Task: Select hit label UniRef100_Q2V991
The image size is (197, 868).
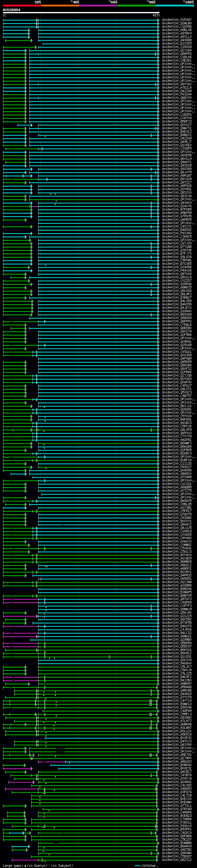Action: 177,189
